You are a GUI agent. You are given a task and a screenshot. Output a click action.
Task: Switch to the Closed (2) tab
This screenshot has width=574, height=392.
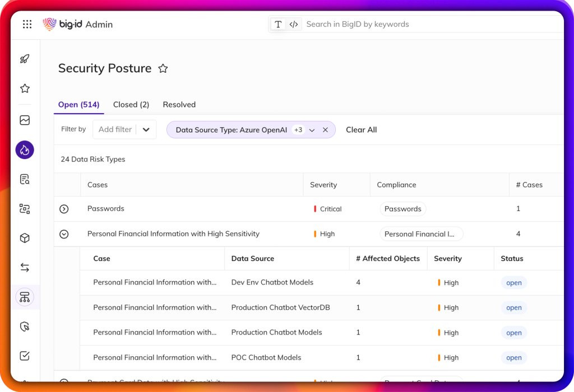(131, 104)
